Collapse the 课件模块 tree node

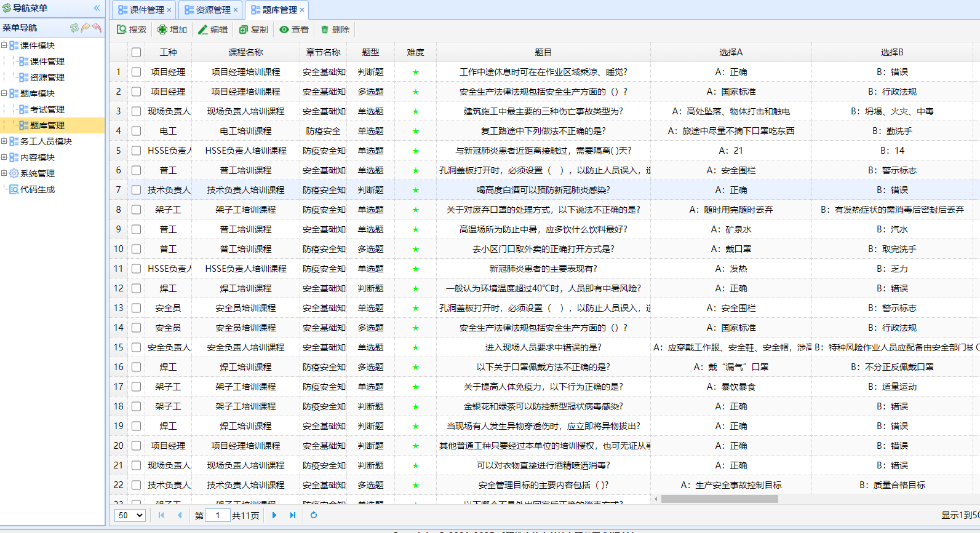click(x=4, y=45)
